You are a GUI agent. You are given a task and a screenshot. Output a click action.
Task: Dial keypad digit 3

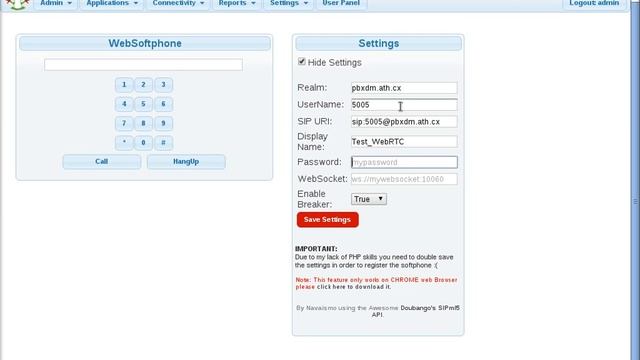(x=163, y=85)
